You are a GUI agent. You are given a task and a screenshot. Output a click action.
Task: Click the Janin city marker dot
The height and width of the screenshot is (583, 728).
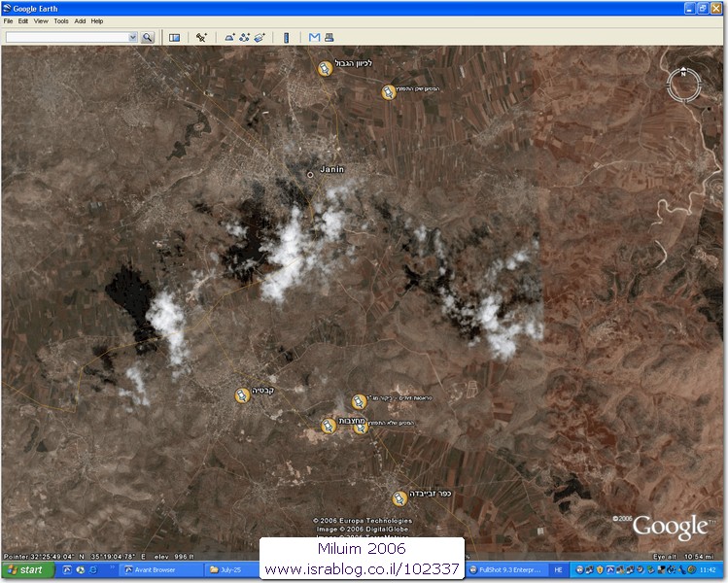click(x=310, y=175)
